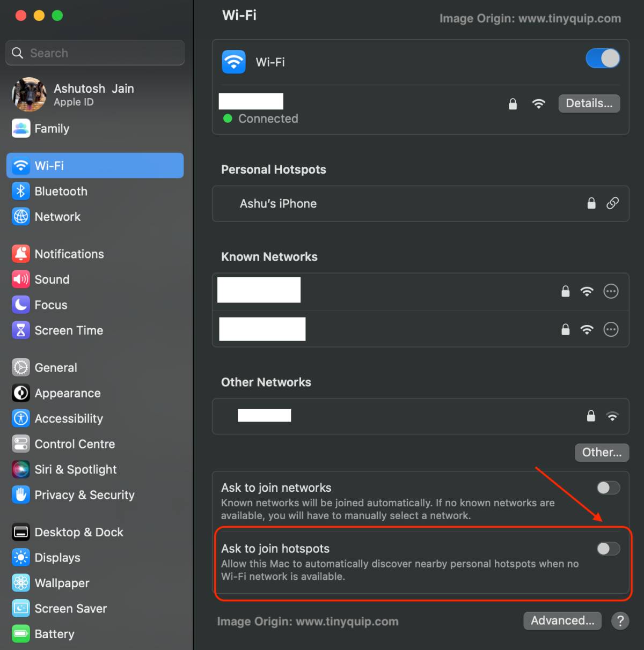Enable Ask to join hotspots toggle
644x650 pixels.
pos(608,549)
